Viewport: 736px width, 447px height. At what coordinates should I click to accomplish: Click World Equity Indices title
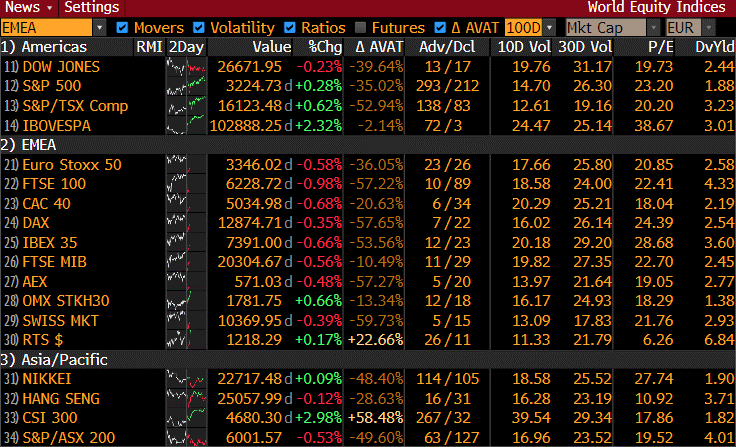(x=656, y=8)
